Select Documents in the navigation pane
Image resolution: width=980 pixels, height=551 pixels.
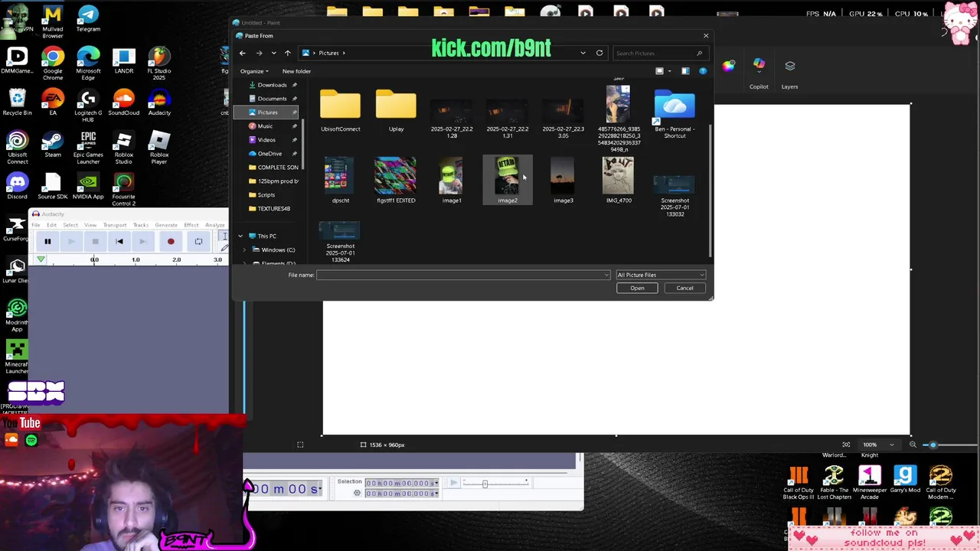(272, 99)
